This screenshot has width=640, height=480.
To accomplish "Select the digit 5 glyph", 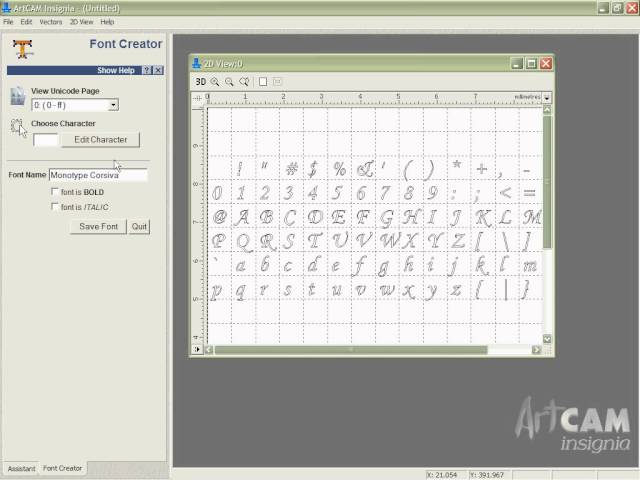I will pyautogui.click(x=337, y=193).
